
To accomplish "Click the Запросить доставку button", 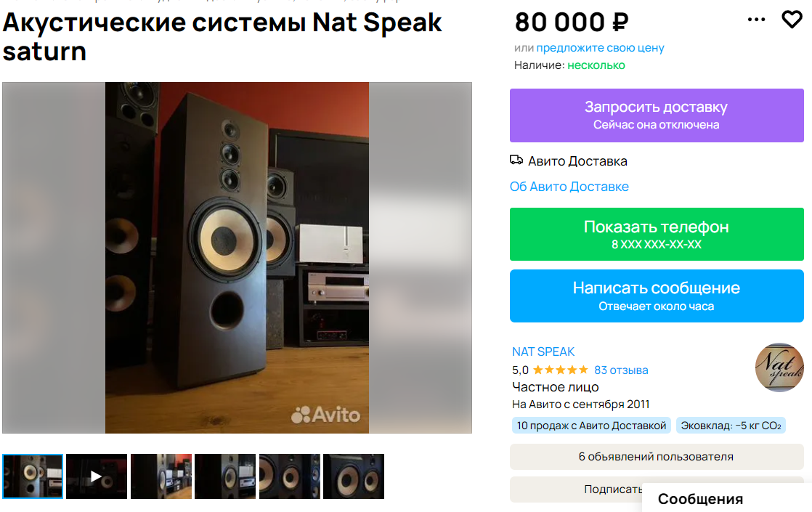I will (x=656, y=115).
